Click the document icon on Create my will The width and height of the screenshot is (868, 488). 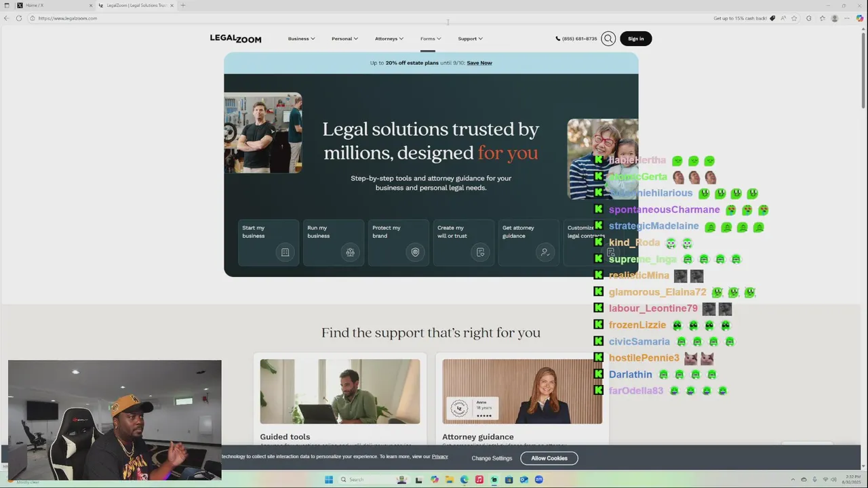click(x=480, y=252)
